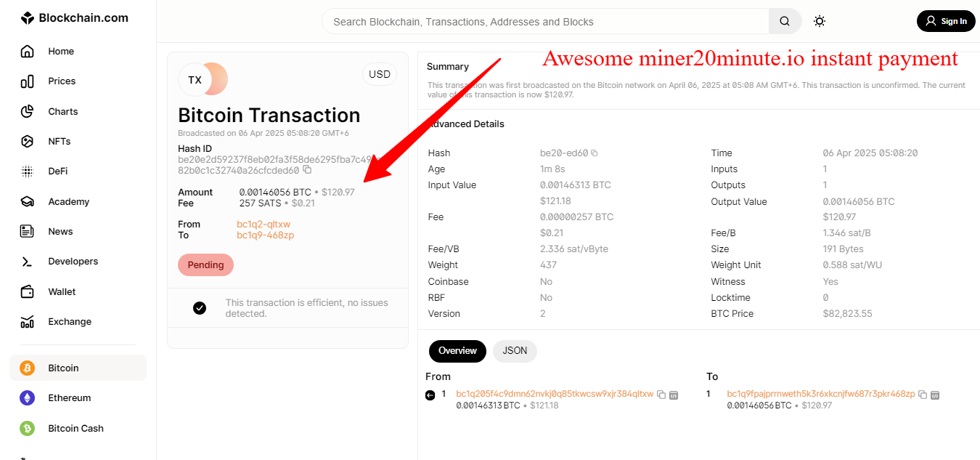Click the efficiency check mark icon
Viewport: 980px width, 460px height.
tap(200, 308)
